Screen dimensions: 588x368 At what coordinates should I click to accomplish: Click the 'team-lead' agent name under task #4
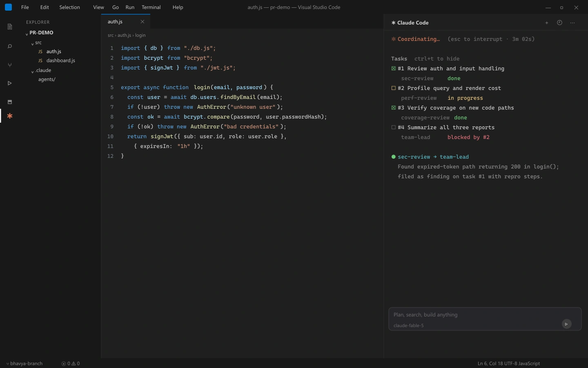(416, 137)
